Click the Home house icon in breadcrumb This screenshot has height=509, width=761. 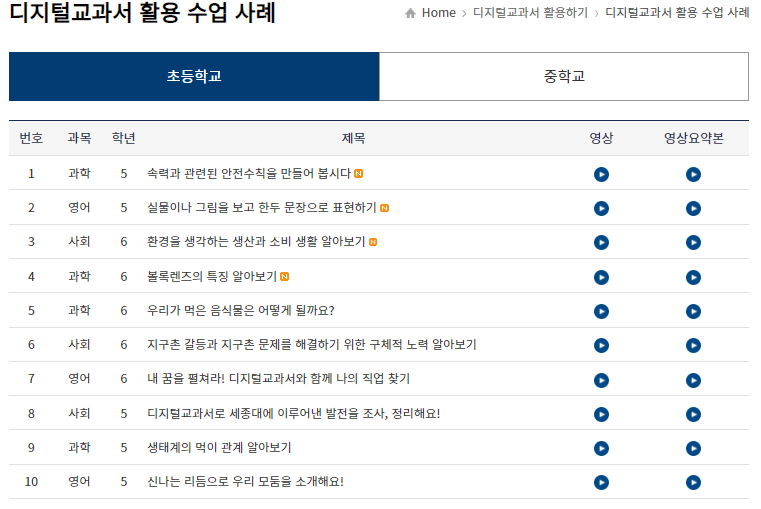pyautogui.click(x=411, y=13)
